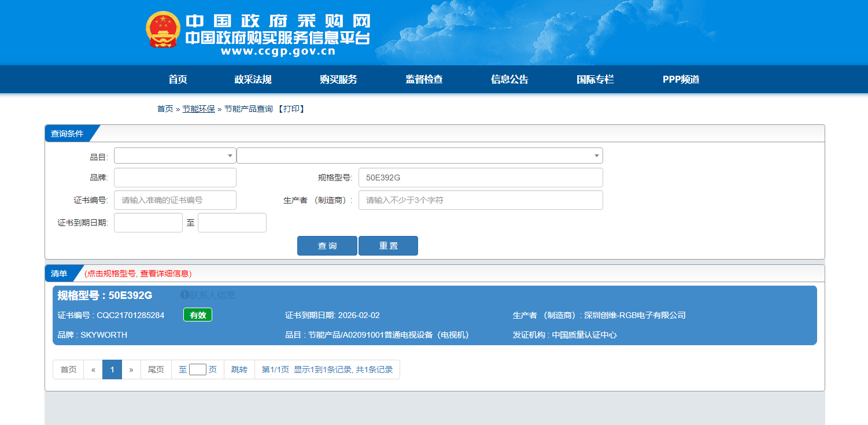Open the 政采法规 navigation item
Screen dimensions: 868x425
click(253, 80)
